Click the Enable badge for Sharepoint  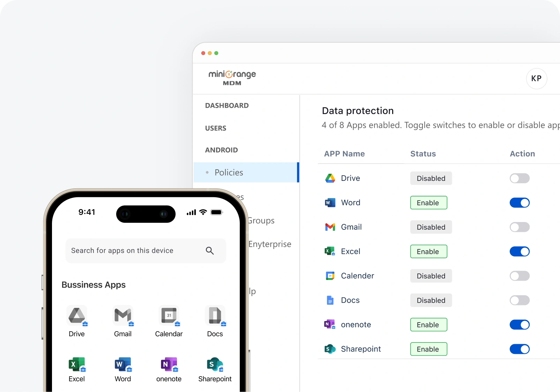[428, 349]
